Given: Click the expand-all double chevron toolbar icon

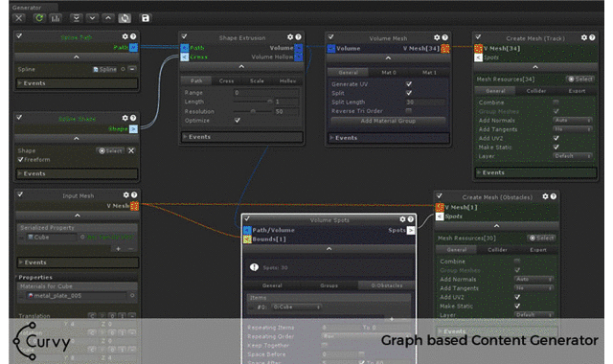Looking at the screenshot, I should (x=77, y=18).
